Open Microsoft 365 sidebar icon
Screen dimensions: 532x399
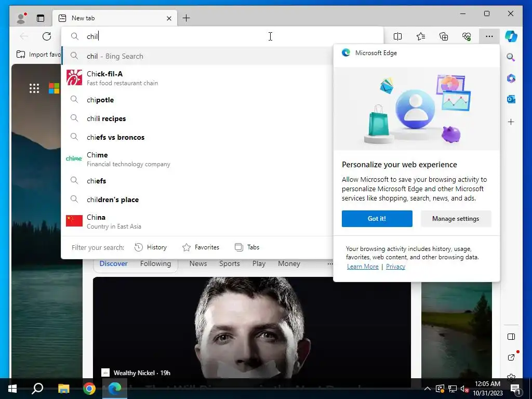511,78
